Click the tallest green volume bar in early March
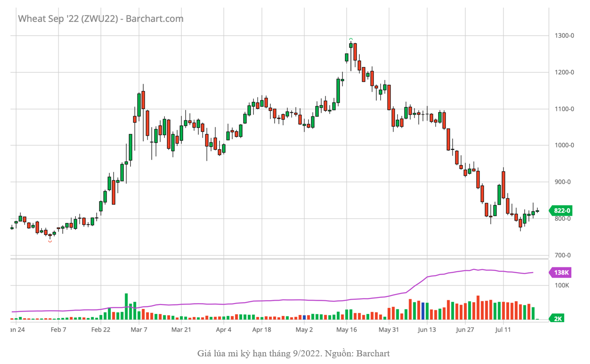Image resolution: width=590 pixels, height=364 pixels. pos(127,306)
